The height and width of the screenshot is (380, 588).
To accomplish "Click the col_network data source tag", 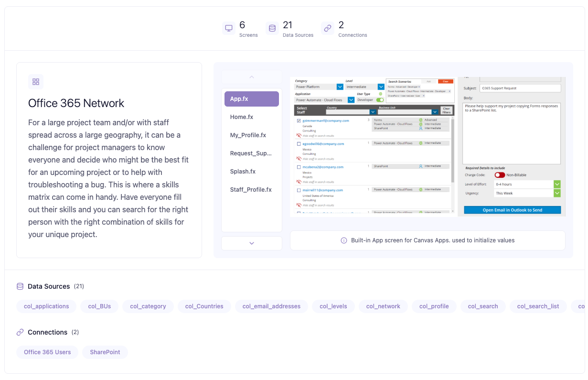I will pyautogui.click(x=383, y=306).
